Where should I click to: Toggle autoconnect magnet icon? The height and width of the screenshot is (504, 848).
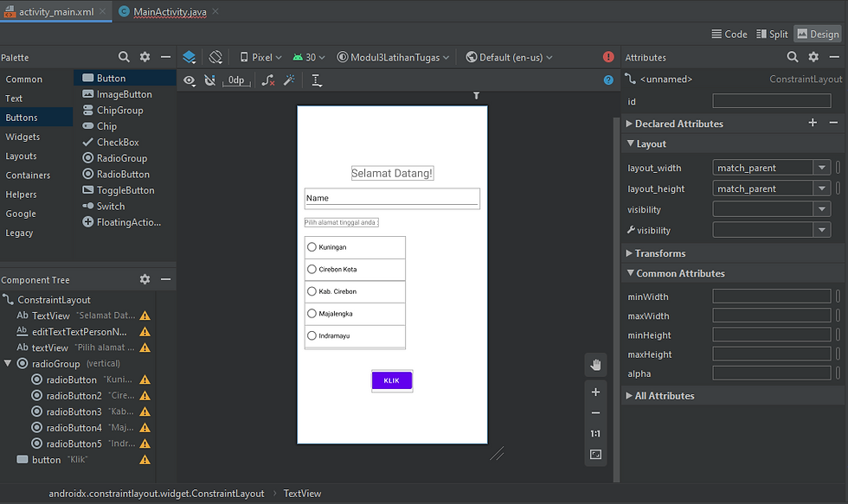209,80
